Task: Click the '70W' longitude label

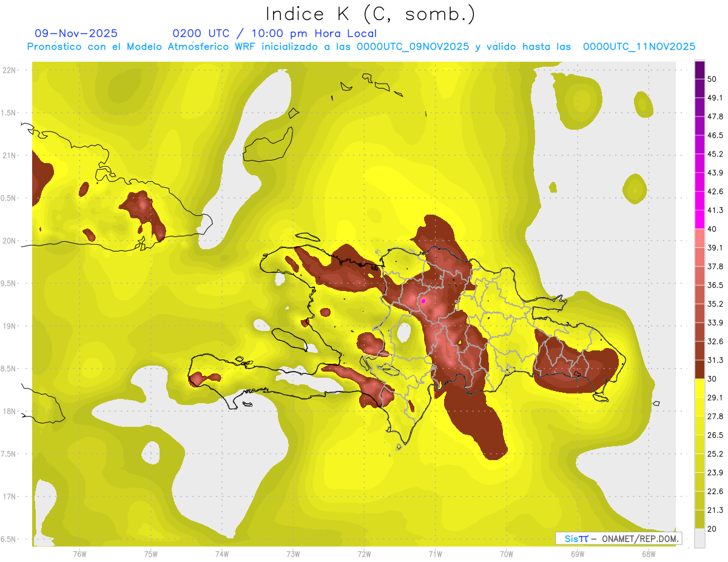Action: (507, 554)
